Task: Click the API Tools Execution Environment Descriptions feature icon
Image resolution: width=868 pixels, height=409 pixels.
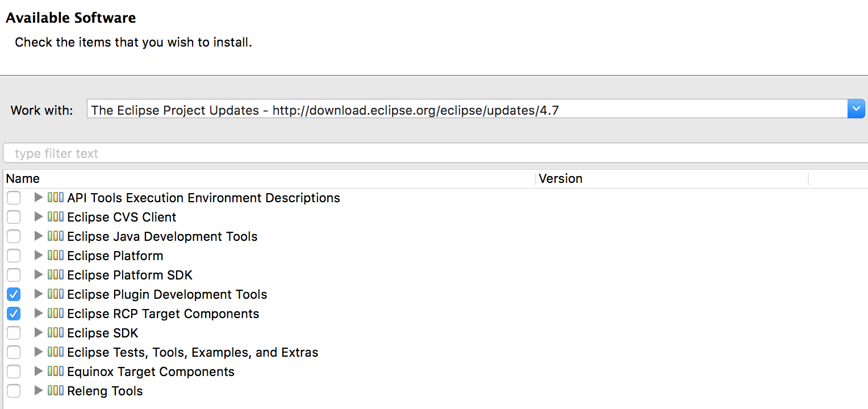Action: click(x=56, y=198)
